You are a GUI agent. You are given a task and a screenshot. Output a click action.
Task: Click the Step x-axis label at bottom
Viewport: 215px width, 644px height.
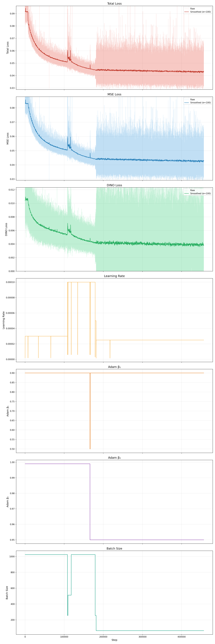[x=114, y=640]
